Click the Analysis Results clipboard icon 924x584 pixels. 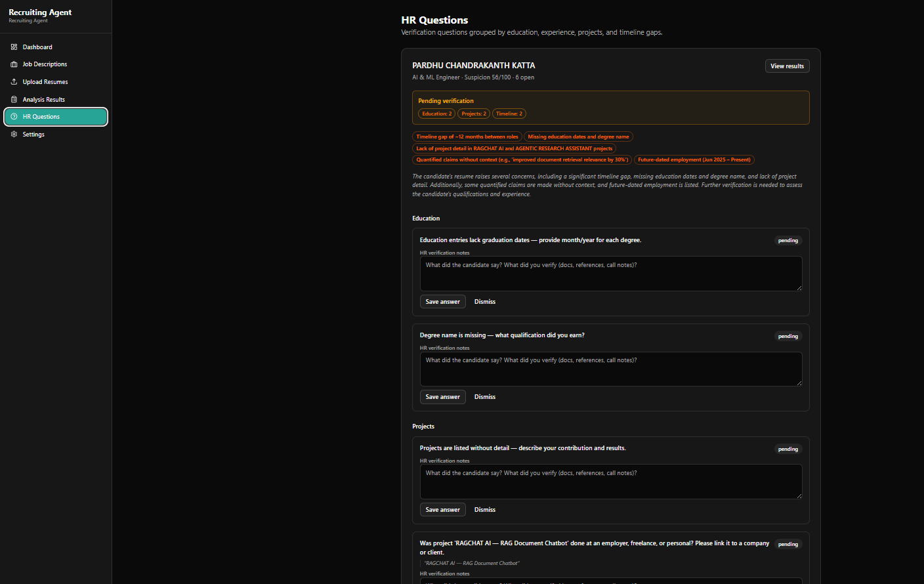14,100
